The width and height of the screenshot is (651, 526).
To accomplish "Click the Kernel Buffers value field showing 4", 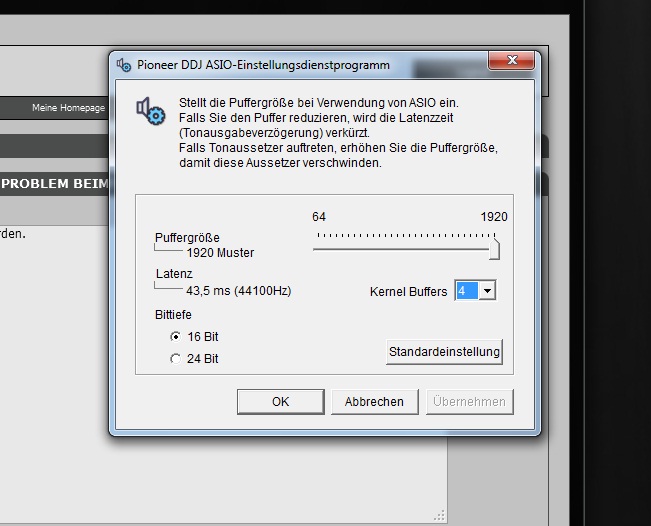I will point(467,291).
